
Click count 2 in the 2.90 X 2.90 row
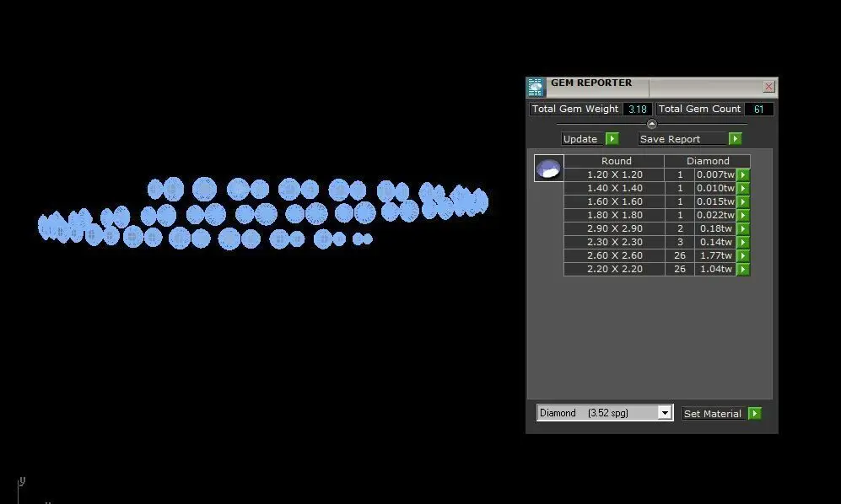pyautogui.click(x=680, y=228)
